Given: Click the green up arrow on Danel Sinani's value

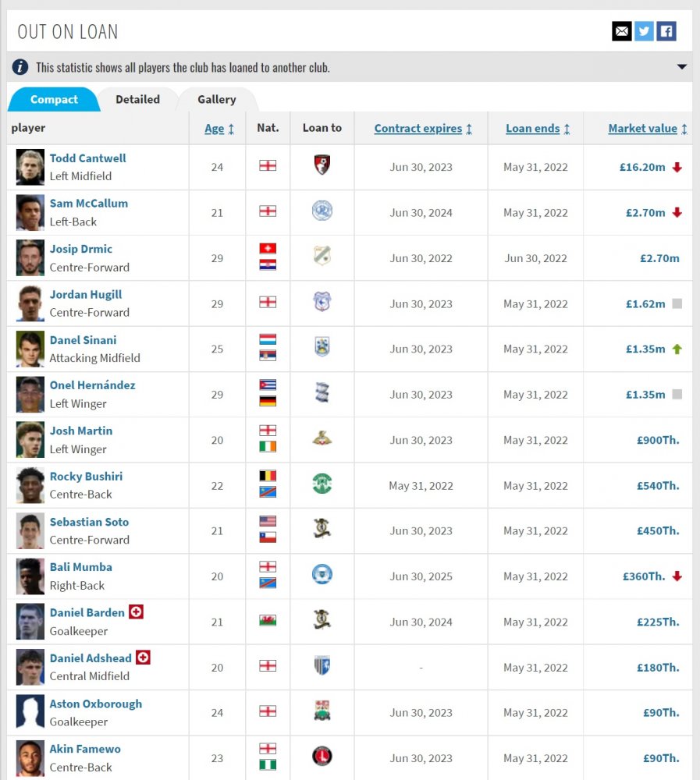Looking at the screenshot, I should pos(677,349).
